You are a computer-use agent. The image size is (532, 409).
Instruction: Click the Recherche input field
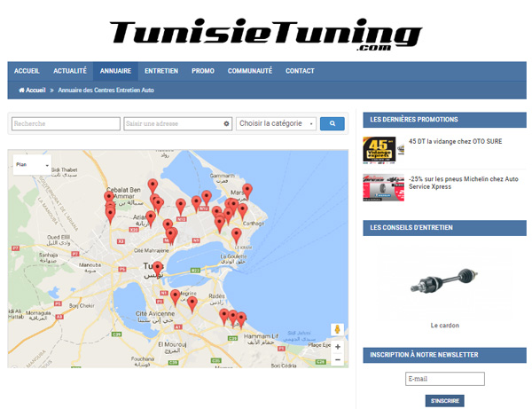coord(66,123)
